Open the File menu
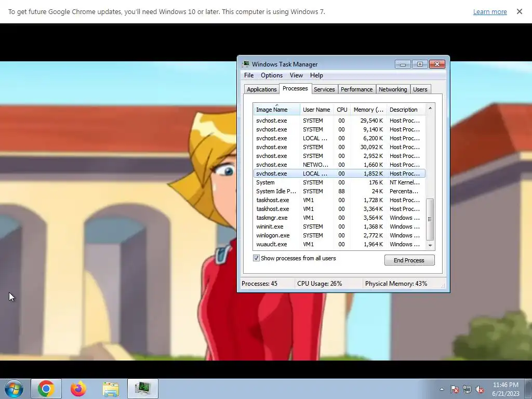This screenshot has height=399, width=532. (249, 75)
